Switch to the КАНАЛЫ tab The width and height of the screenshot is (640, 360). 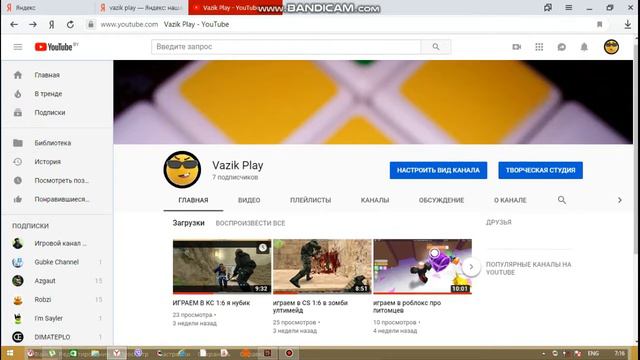pos(375,200)
